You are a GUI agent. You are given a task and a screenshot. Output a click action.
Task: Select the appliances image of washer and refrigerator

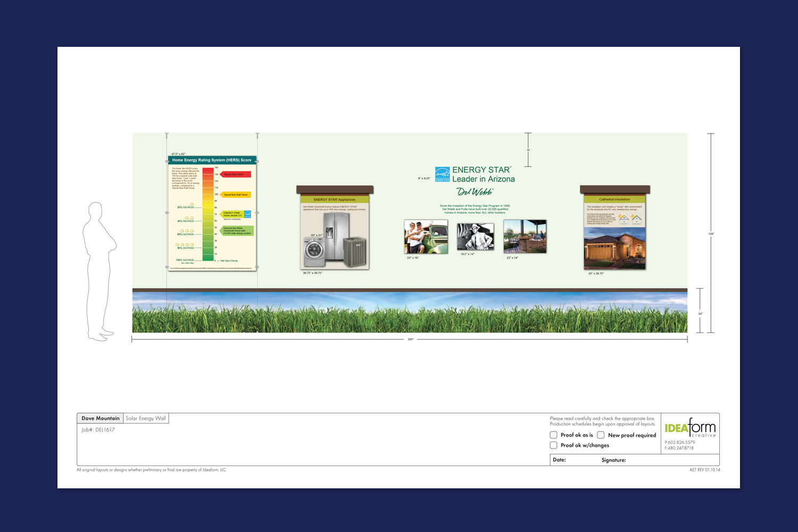(335, 240)
